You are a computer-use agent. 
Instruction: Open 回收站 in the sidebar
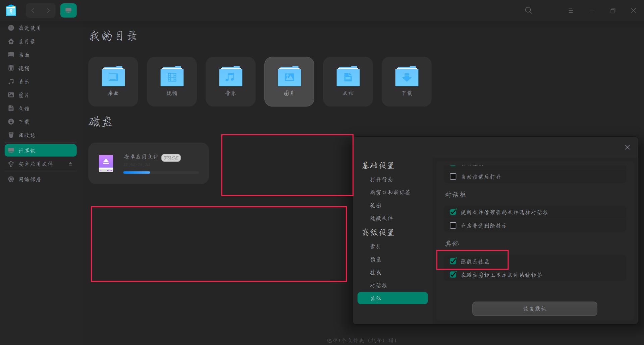point(41,135)
